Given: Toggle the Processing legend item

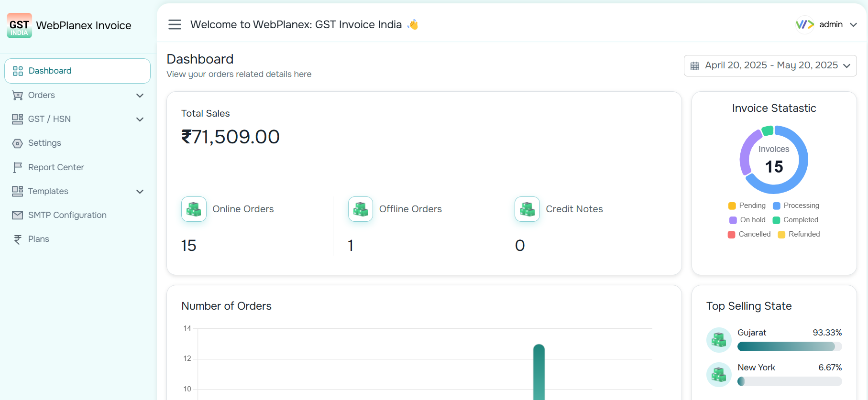Looking at the screenshot, I should coord(796,205).
